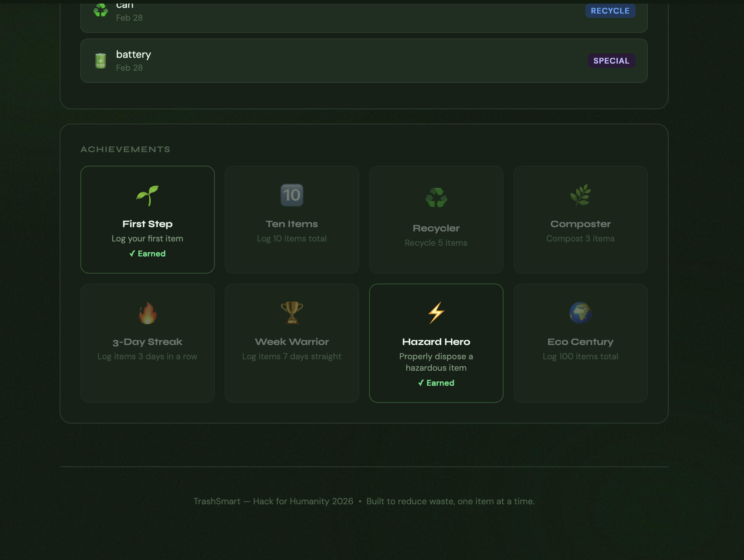Open the Ten Items achievement title
744x560 pixels.
[292, 224]
